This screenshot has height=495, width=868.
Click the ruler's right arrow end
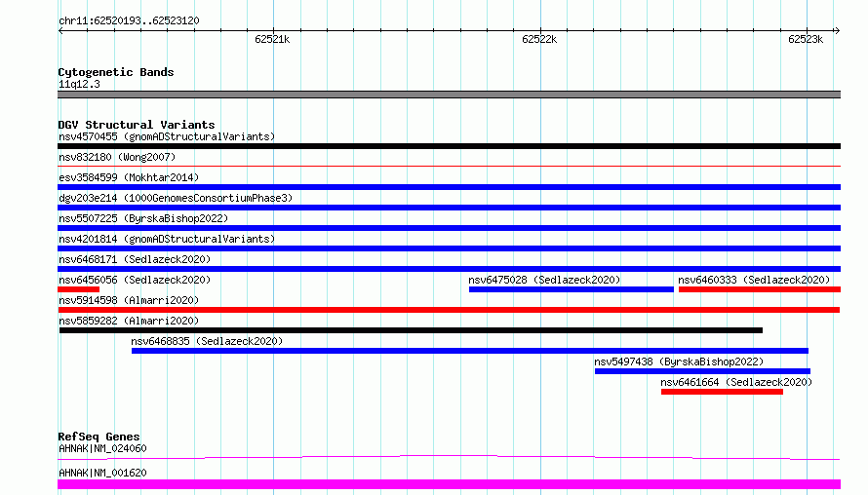pos(837,30)
